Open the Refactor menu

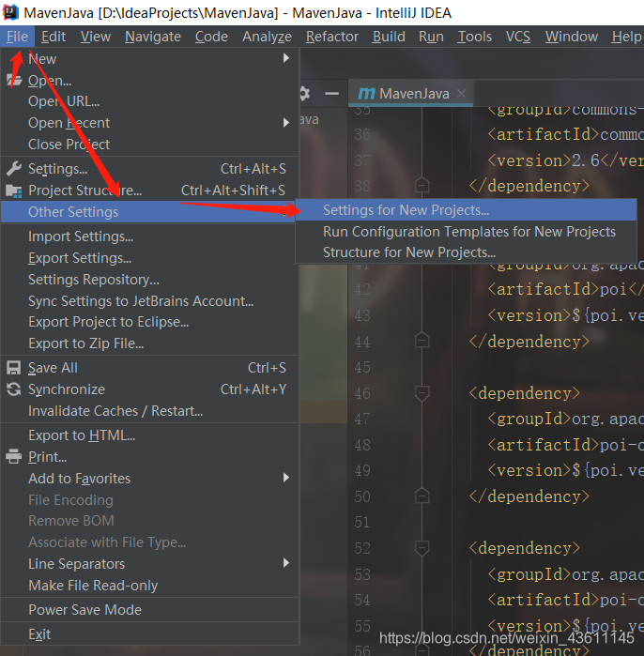click(332, 37)
